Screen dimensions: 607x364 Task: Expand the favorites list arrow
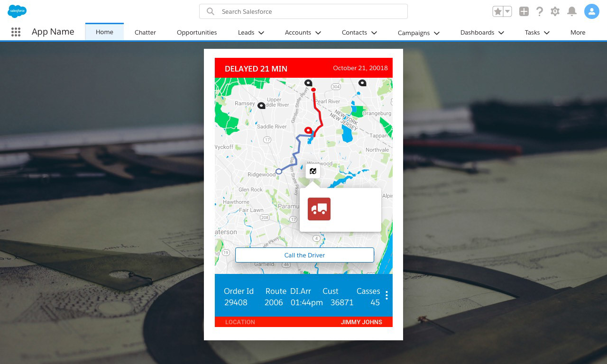507,11
